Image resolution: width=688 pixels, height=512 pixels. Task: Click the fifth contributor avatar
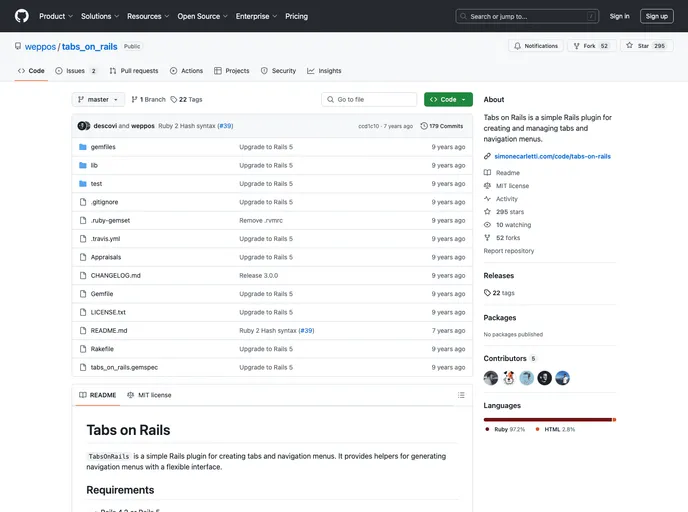click(x=563, y=378)
